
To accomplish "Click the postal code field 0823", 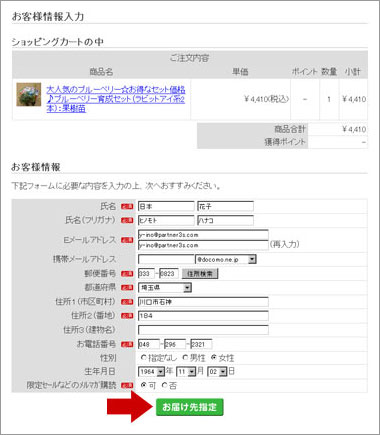I will click(x=169, y=274).
